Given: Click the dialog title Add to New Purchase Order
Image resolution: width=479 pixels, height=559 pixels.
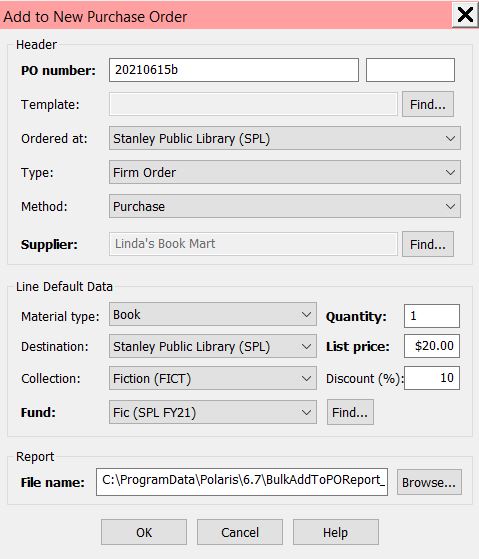Looking at the screenshot, I should tap(96, 17).
